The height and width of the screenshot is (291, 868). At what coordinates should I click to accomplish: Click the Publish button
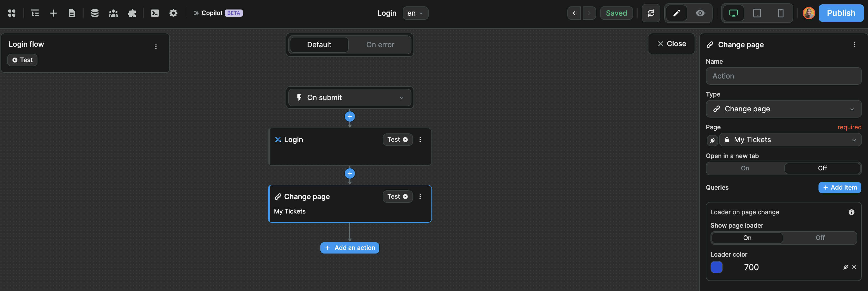coord(841,13)
